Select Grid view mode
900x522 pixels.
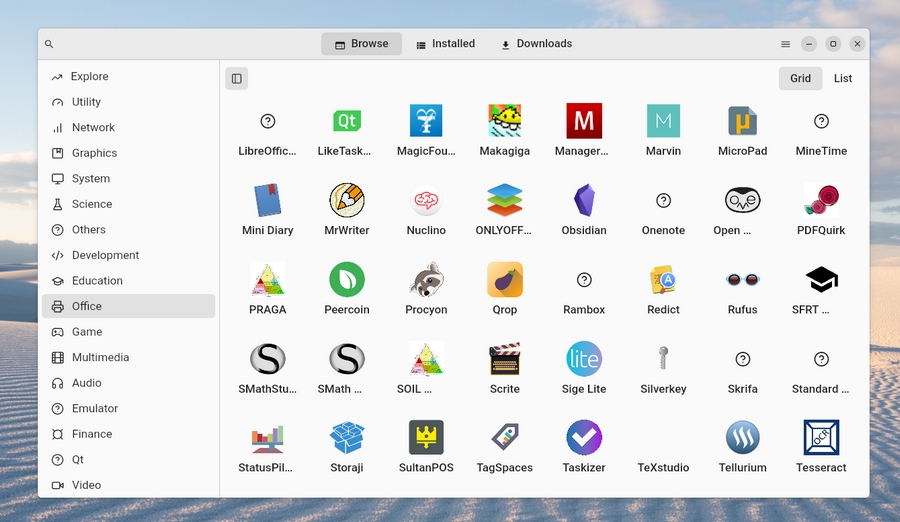point(800,78)
